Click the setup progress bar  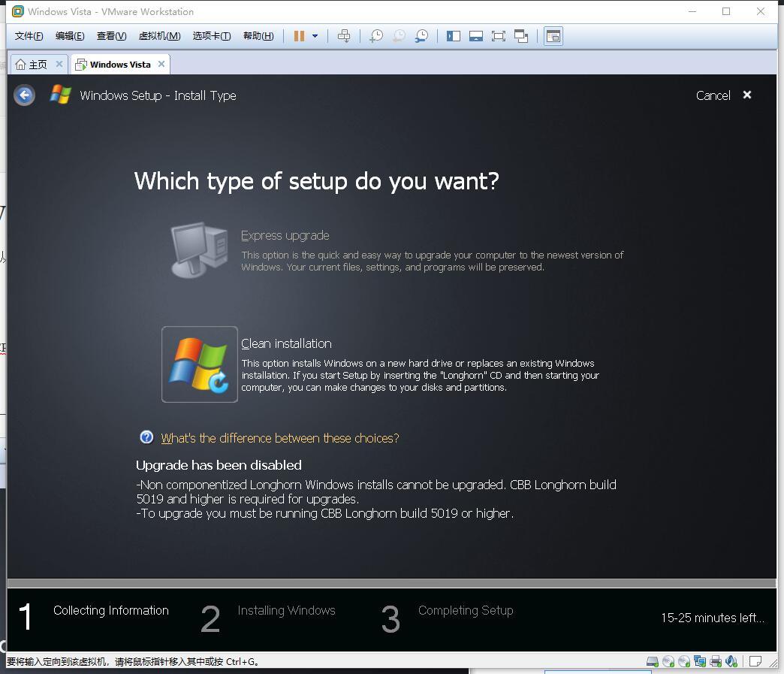[391, 583]
